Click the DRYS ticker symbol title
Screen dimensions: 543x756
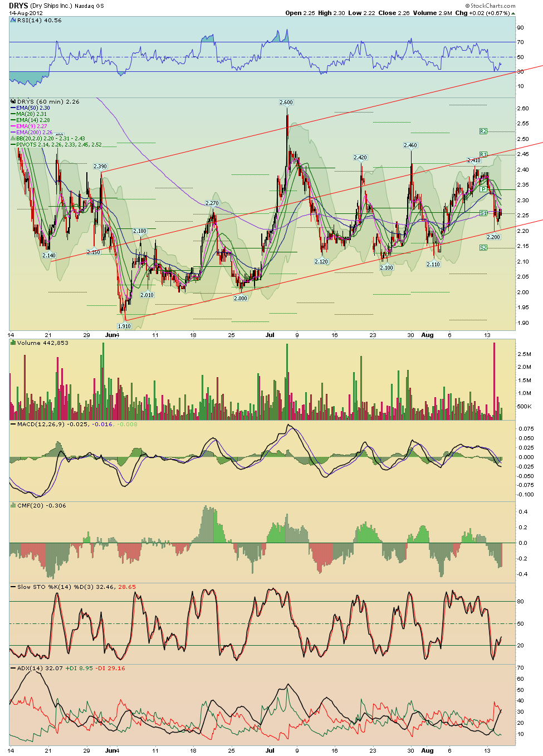[x=18, y=6]
